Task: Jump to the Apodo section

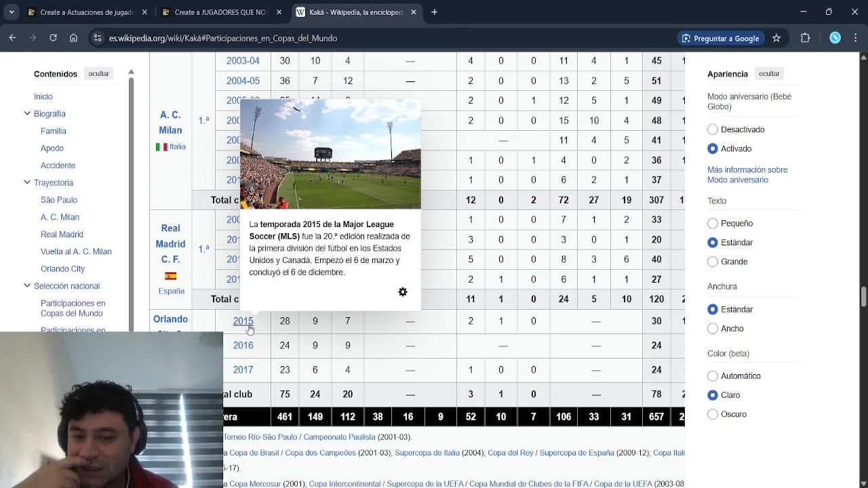Action: 52,148
